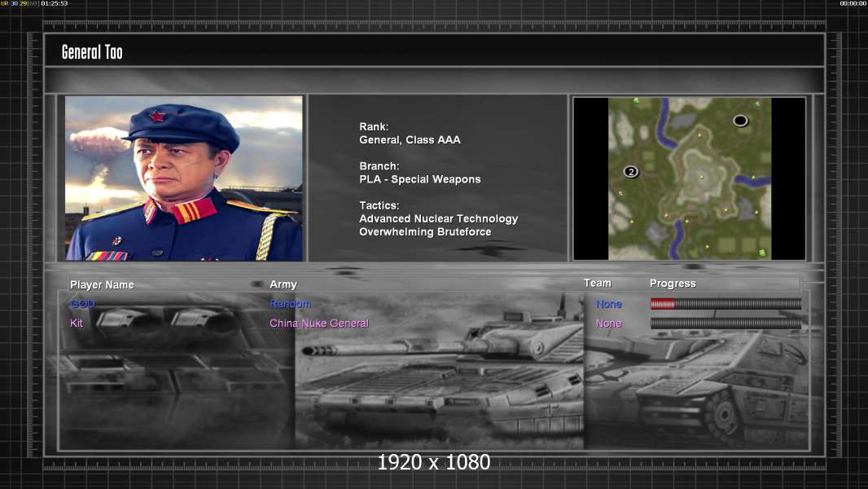Screen dimensions: 868x489
Task: Click the General Tao portrait image
Action: (184, 178)
